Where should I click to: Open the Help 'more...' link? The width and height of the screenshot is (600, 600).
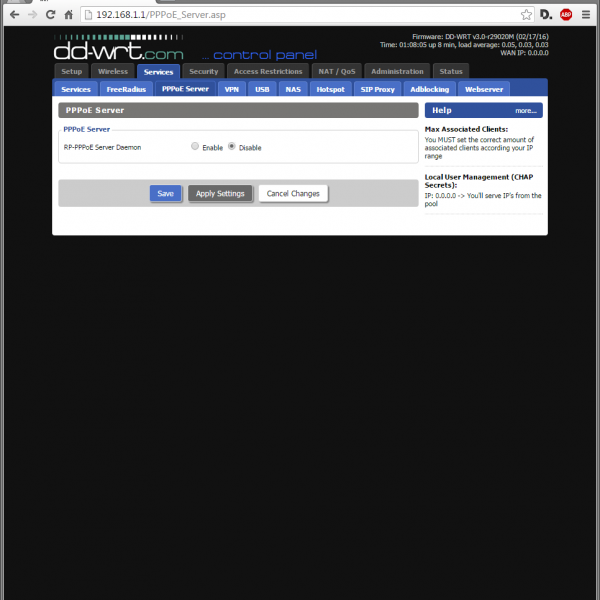[x=525, y=111]
